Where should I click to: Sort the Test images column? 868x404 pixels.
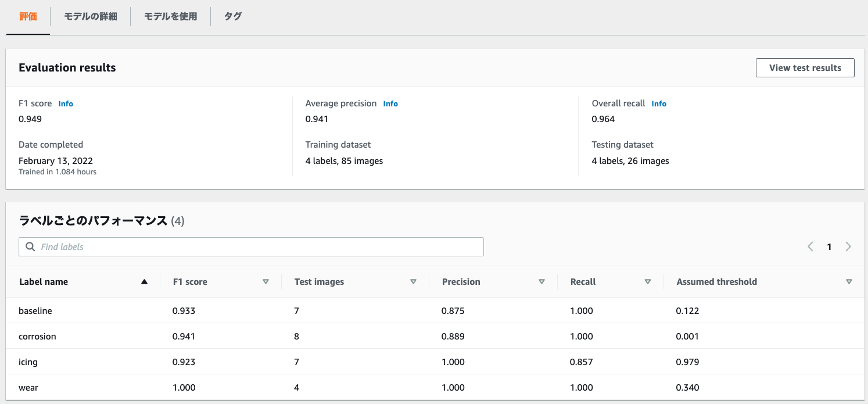coord(413,282)
